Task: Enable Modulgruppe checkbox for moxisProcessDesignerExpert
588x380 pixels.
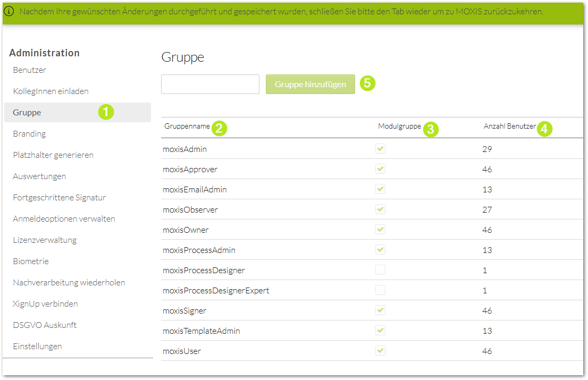Action: (x=380, y=290)
